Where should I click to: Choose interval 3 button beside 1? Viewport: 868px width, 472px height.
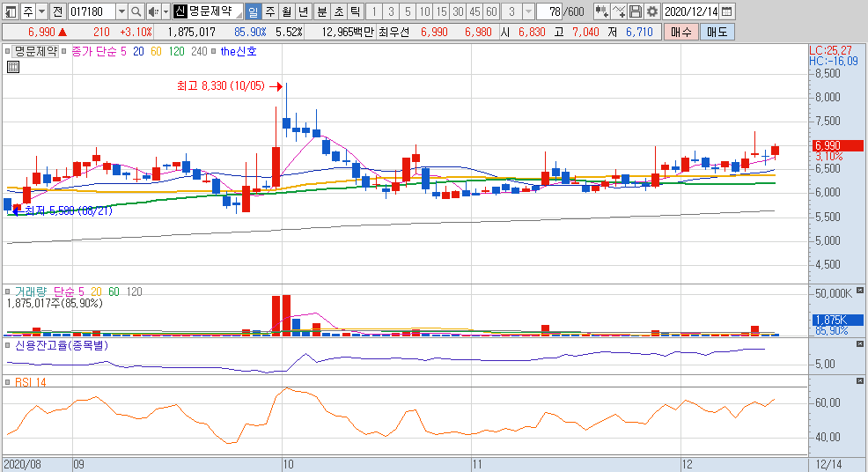391,11
